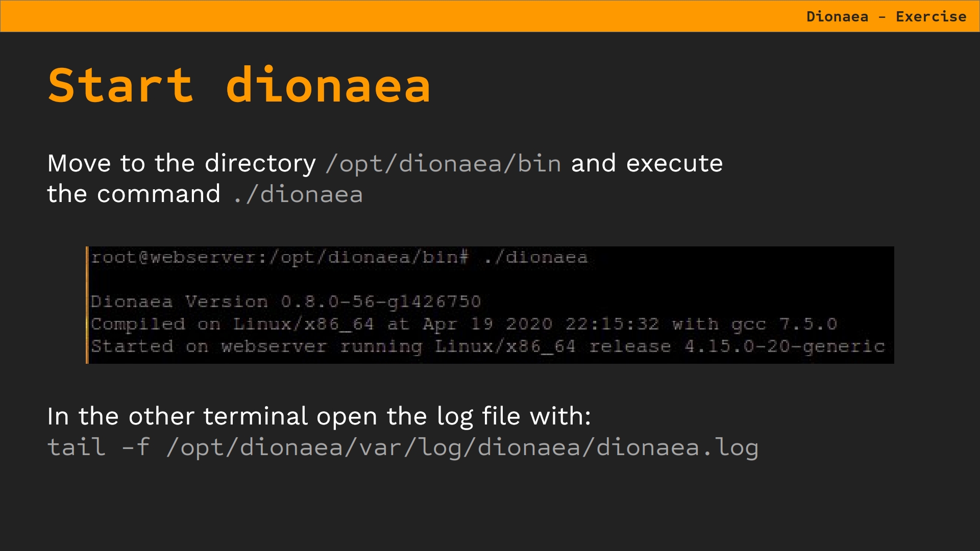Click the orange header bar
This screenshot has width=980, height=551.
coord(490,16)
